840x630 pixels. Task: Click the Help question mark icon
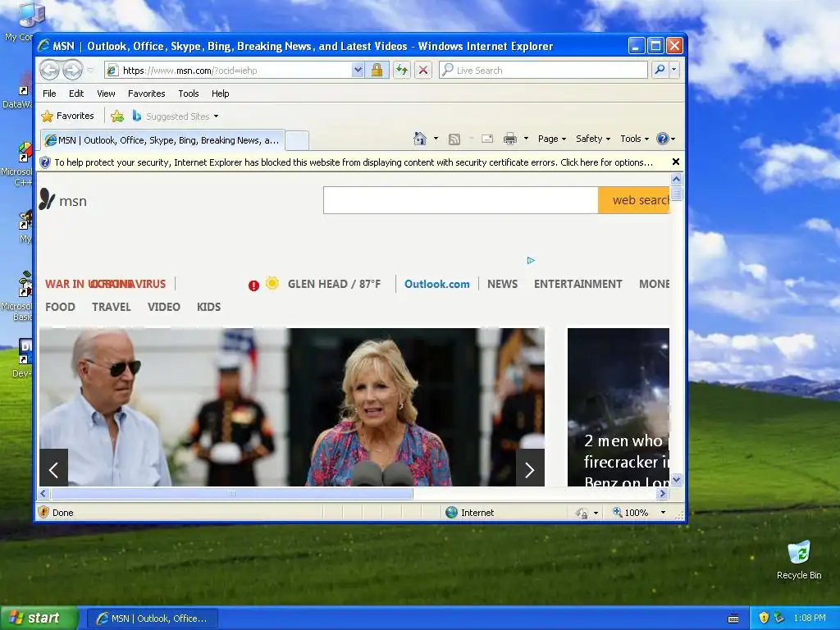click(663, 139)
